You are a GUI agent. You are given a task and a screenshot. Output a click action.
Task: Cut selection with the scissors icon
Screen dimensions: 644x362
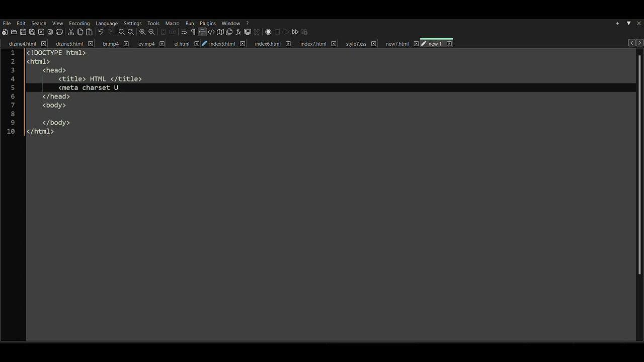click(71, 32)
